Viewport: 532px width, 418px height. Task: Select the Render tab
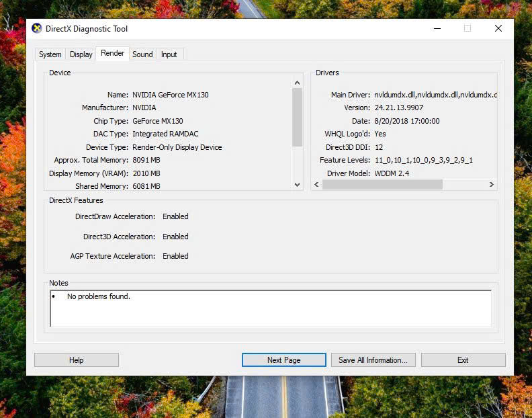point(113,53)
